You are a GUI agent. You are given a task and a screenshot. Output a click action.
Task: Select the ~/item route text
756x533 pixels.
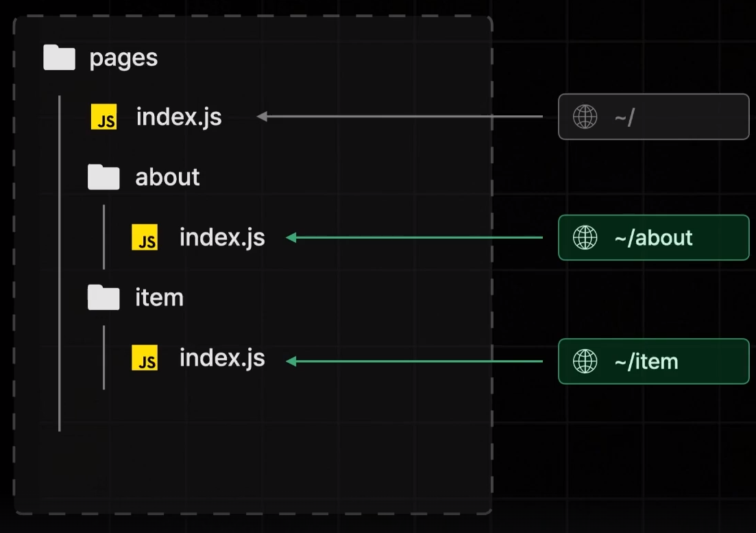point(646,362)
